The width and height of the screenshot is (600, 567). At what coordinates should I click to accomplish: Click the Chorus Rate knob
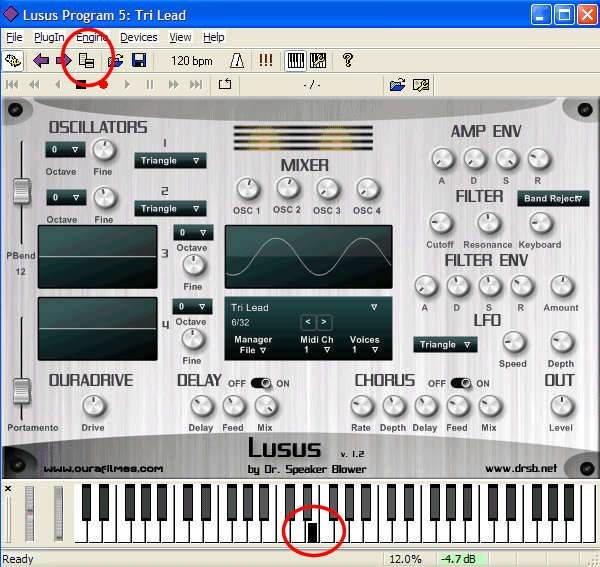point(362,406)
